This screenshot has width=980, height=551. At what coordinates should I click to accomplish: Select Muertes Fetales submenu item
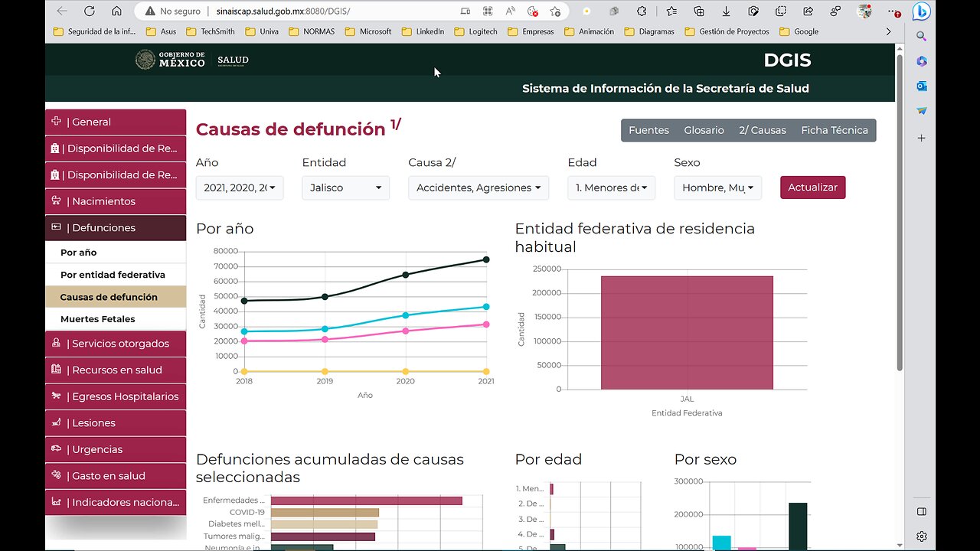[x=116, y=319]
